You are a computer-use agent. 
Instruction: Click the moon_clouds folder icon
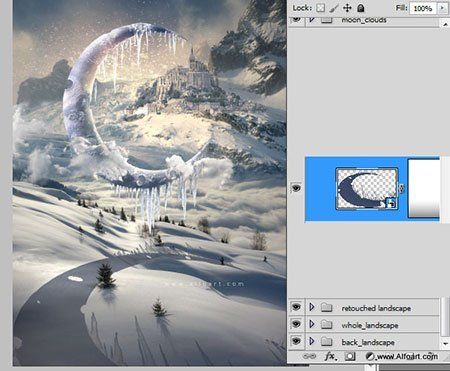[327, 19]
